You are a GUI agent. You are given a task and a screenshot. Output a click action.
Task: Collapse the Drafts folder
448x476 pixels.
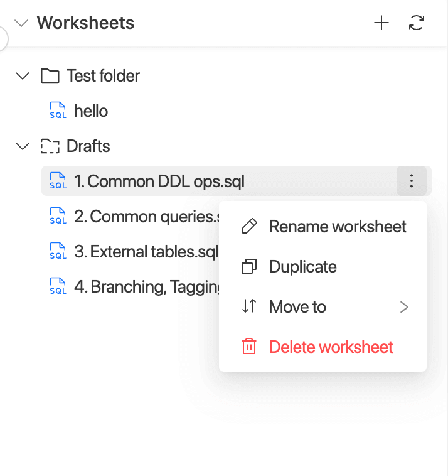(23, 146)
